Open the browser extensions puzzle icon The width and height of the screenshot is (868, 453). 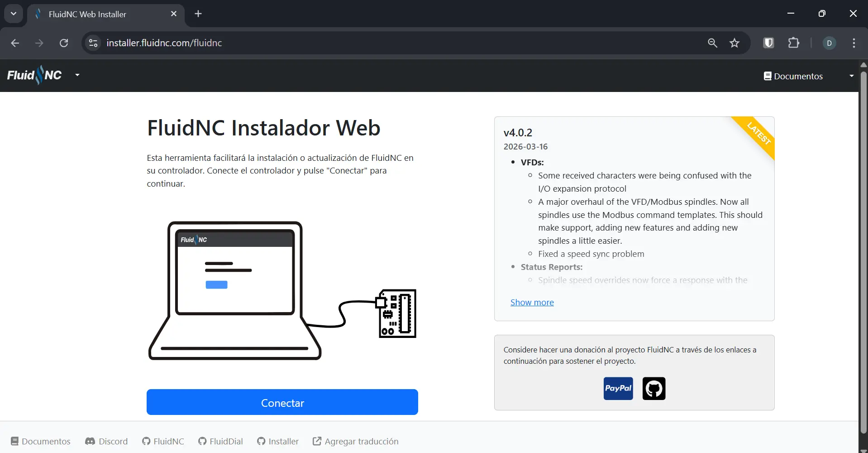(794, 43)
